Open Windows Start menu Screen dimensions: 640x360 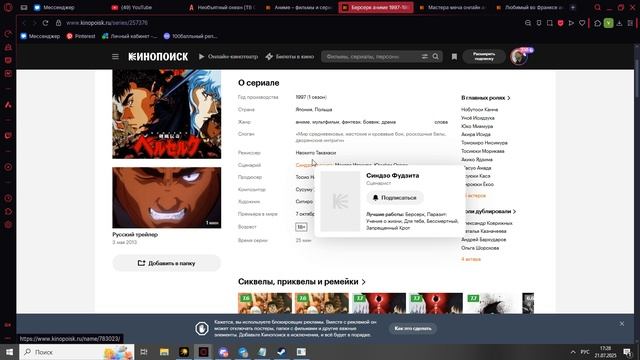(x=9, y=352)
